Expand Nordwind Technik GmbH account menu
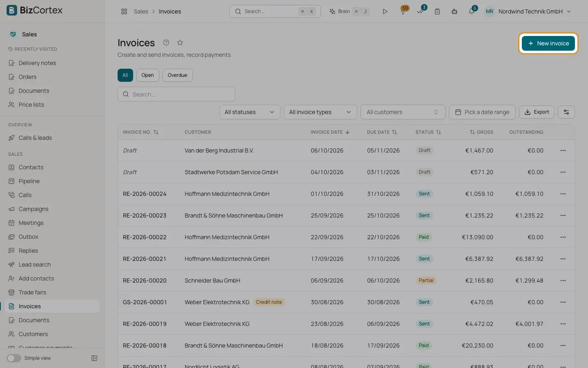 (x=528, y=11)
